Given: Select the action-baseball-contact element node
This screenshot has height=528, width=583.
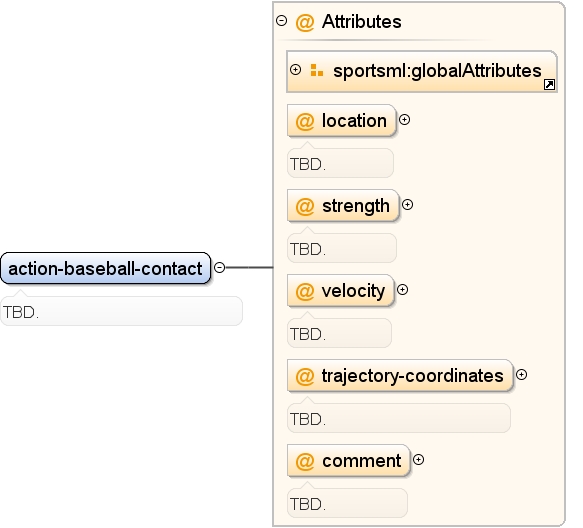Looking at the screenshot, I should click(106, 268).
